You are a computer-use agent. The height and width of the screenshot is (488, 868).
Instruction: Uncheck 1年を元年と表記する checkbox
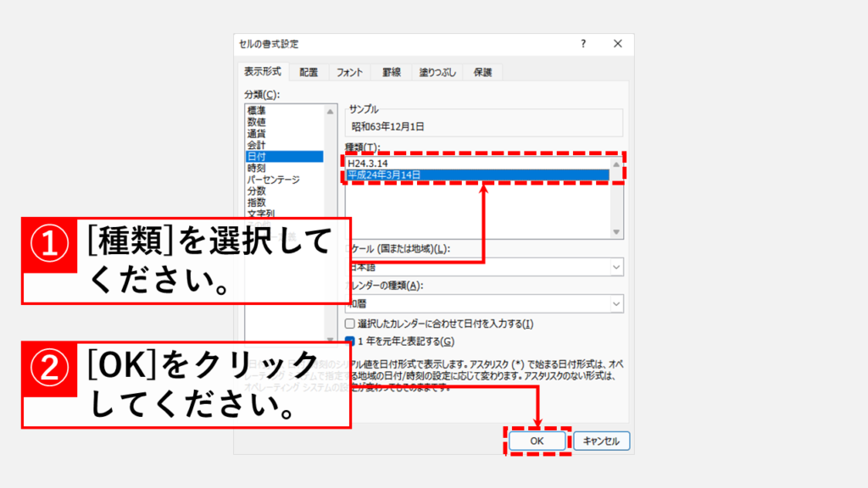[x=351, y=341]
